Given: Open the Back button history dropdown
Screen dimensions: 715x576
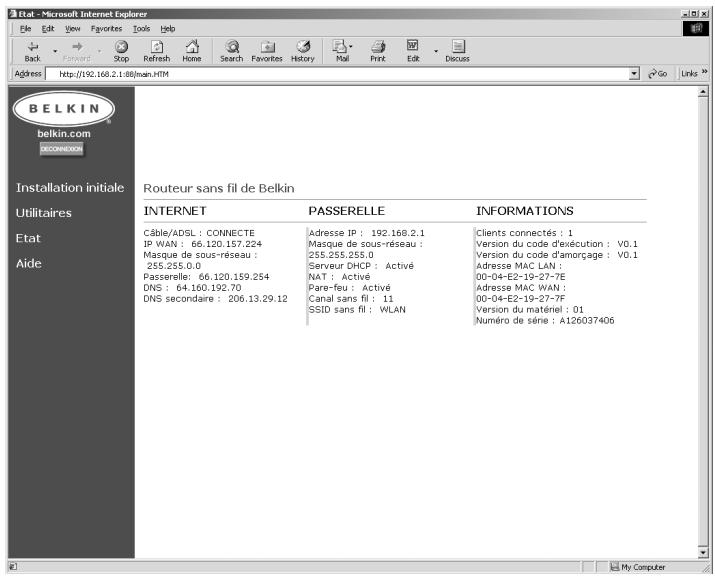Looking at the screenshot, I should [55, 51].
